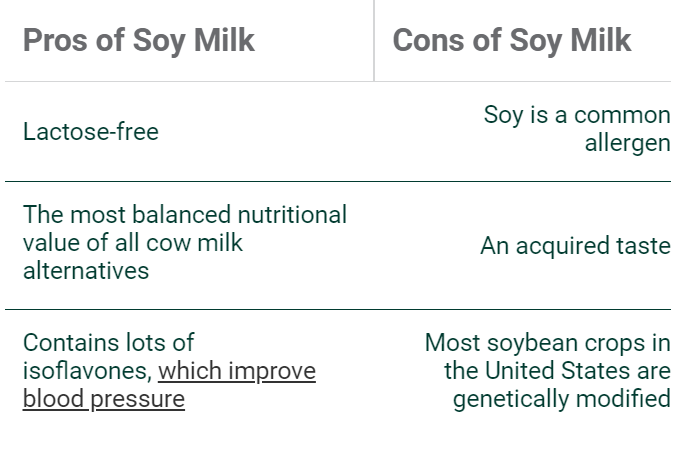697x459 pixels.
Task: Click the 'which improve' underlined text
Action: (x=237, y=371)
